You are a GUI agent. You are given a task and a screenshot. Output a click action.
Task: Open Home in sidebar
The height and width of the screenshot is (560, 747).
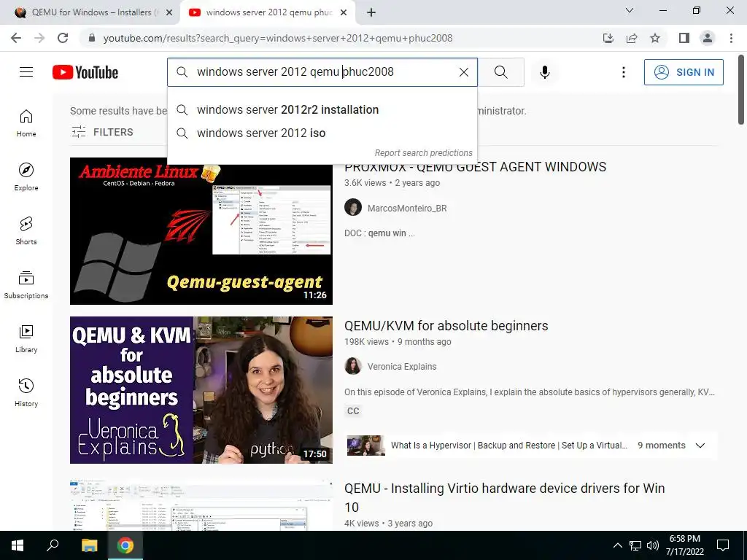click(x=26, y=123)
